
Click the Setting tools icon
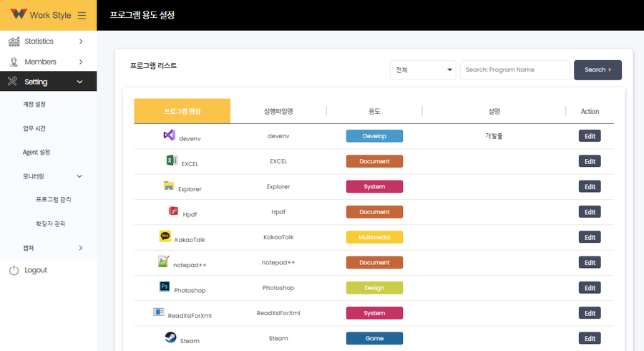pos(13,81)
